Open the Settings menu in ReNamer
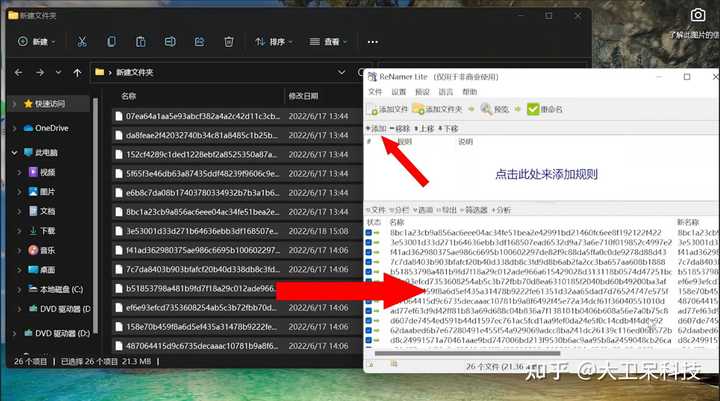The height and width of the screenshot is (401, 720). point(399,92)
